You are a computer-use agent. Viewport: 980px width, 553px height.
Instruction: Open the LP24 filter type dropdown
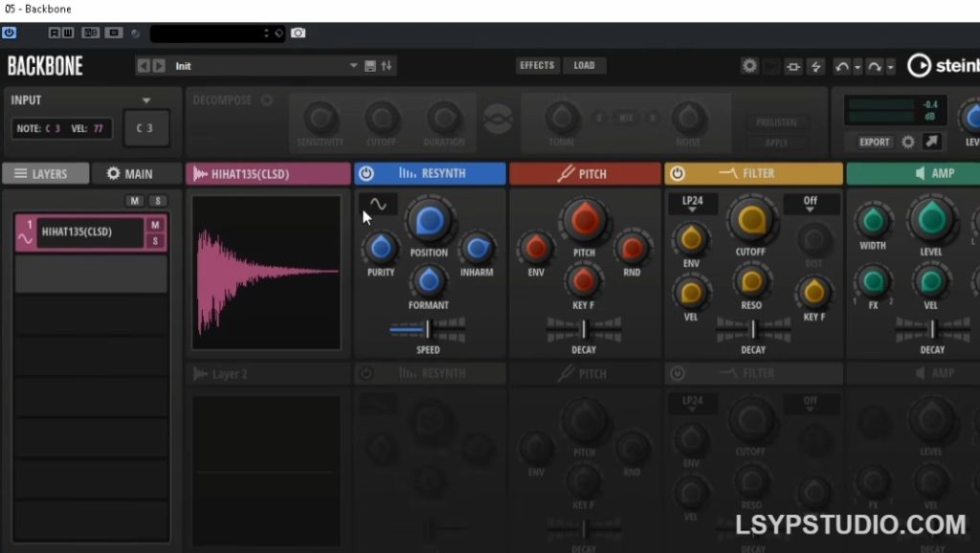tap(692, 202)
